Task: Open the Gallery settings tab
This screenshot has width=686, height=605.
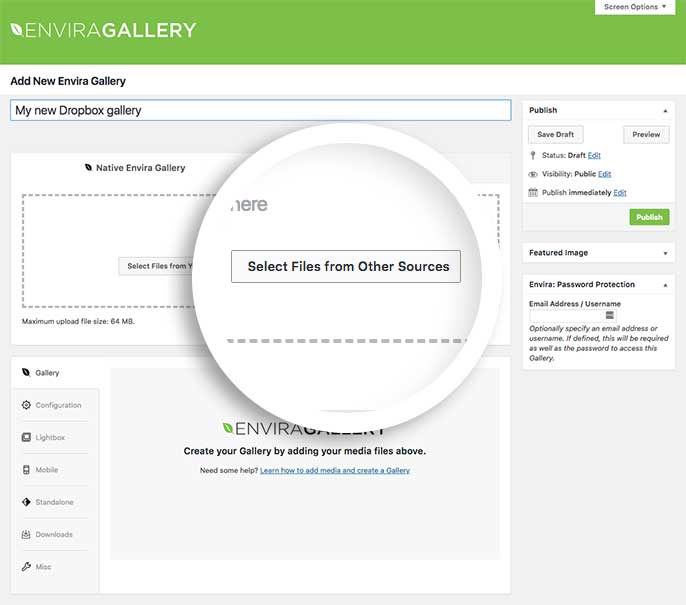Action: tap(55, 373)
